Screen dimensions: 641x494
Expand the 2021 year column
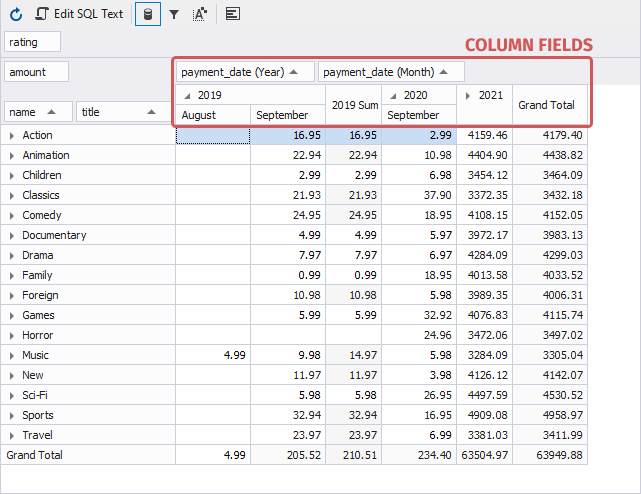click(x=468, y=96)
